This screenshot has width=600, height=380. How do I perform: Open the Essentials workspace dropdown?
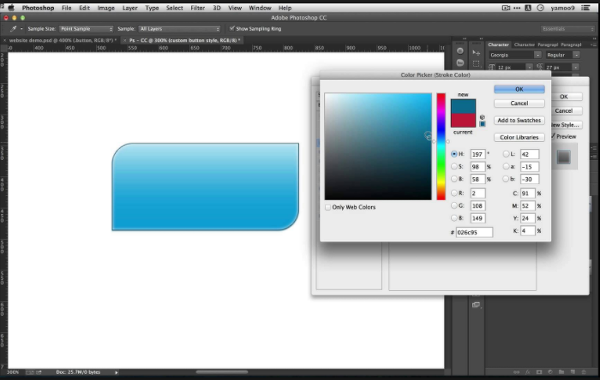click(567, 29)
